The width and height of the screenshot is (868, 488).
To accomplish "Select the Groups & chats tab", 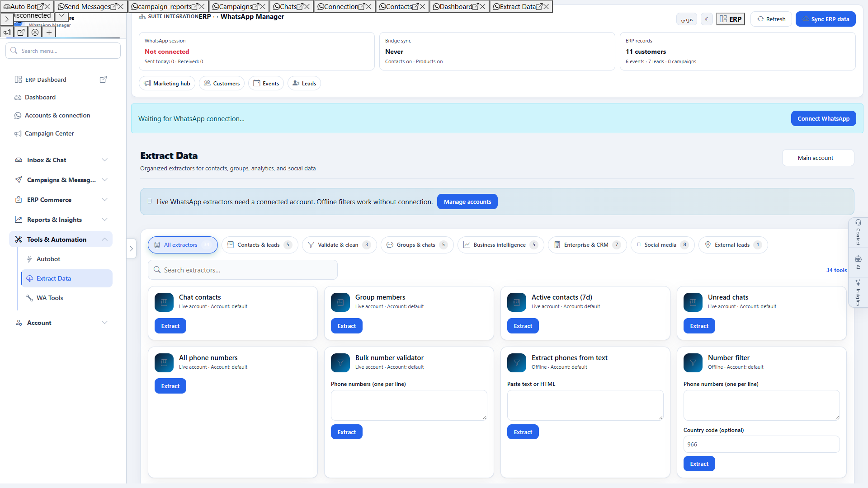I will [x=417, y=245].
